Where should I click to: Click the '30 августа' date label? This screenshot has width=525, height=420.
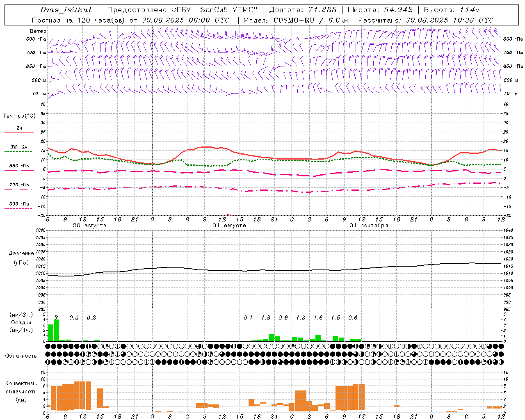90,226
